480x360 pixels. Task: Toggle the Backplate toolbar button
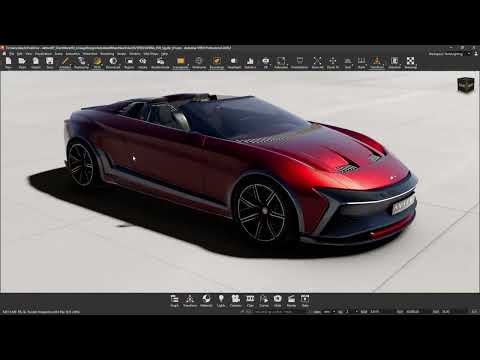(181, 61)
